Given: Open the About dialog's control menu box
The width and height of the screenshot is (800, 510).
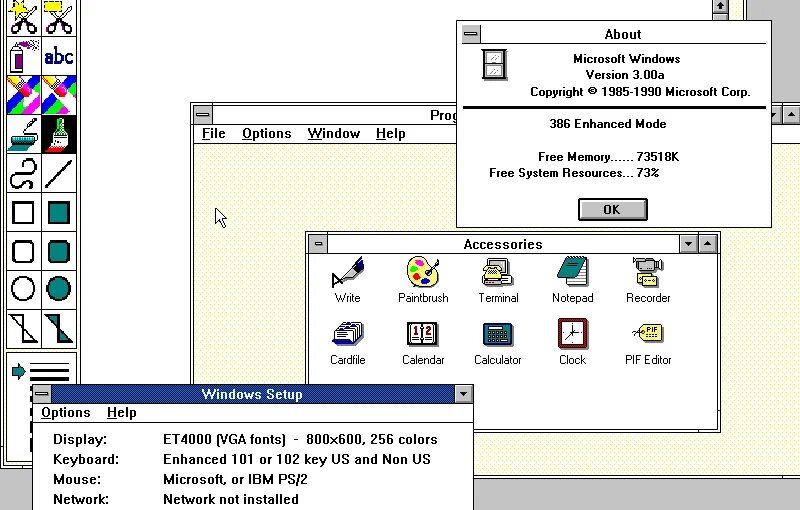Looking at the screenshot, I should tap(471, 34).
